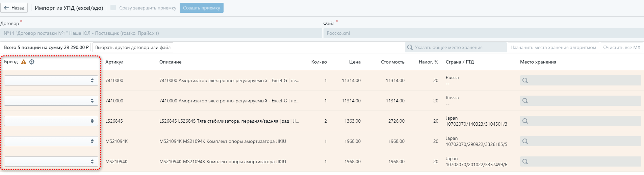Click the target icon in Бренд header
Image resolution: width=644 pixels, height=175 pixels.
click(x=32, y=62)
